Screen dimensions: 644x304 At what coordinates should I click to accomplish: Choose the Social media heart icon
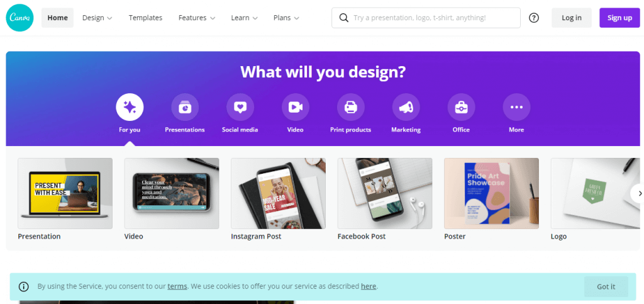click(240, 107)
